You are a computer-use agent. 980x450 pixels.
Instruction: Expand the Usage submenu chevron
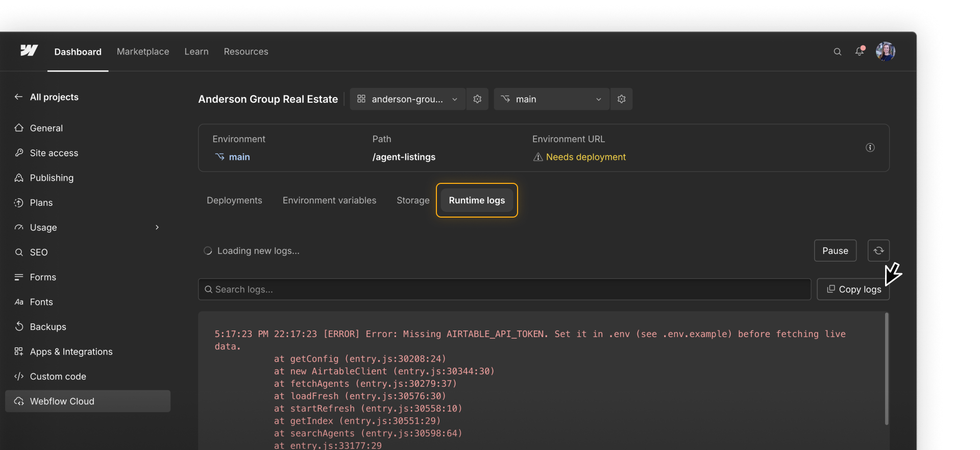tap(157, 227)
